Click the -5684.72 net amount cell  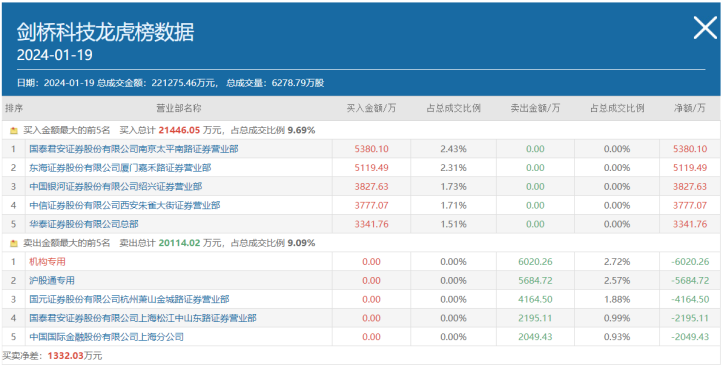pyautogui.click(x=690, y=280)
